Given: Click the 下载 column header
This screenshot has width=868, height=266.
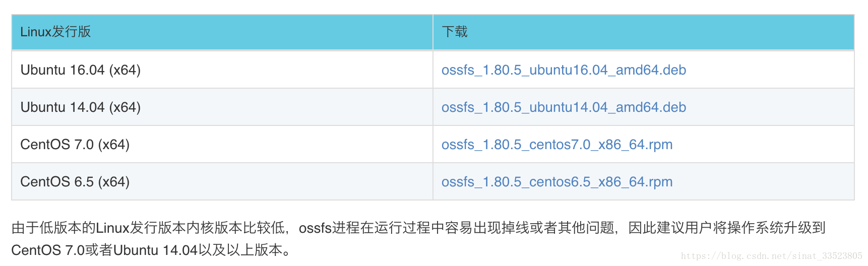Looking at the screenshot, I should 644,32.
